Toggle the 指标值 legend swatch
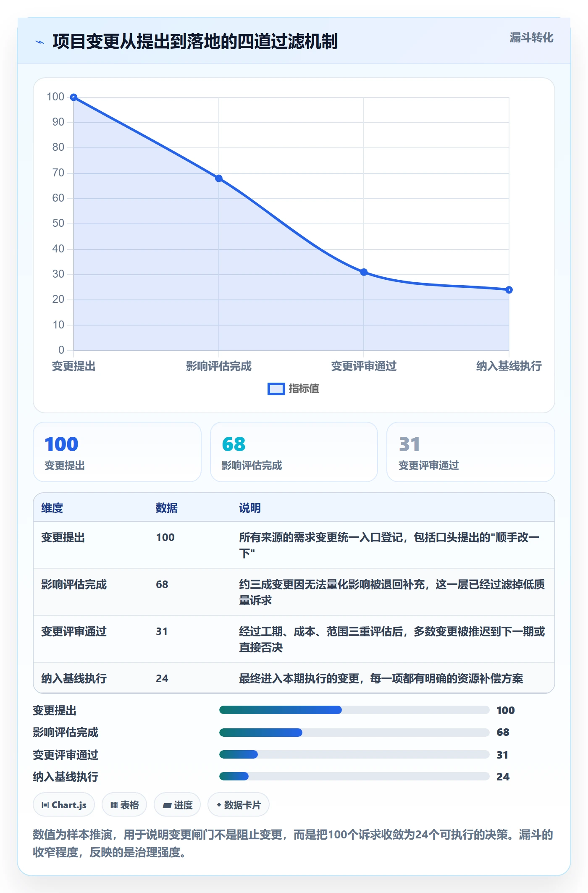Screen dimensions: 588x893 [276, 389]
